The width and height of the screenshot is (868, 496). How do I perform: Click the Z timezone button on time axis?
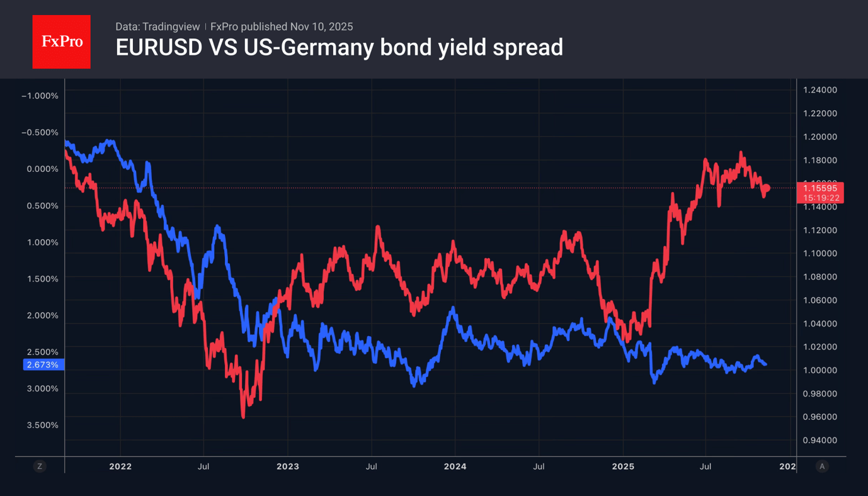tap(40, 466)
